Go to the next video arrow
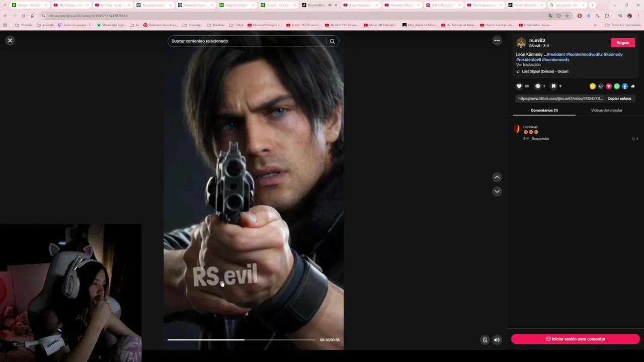This screenshot has height=362, width=644. (497, 191)
